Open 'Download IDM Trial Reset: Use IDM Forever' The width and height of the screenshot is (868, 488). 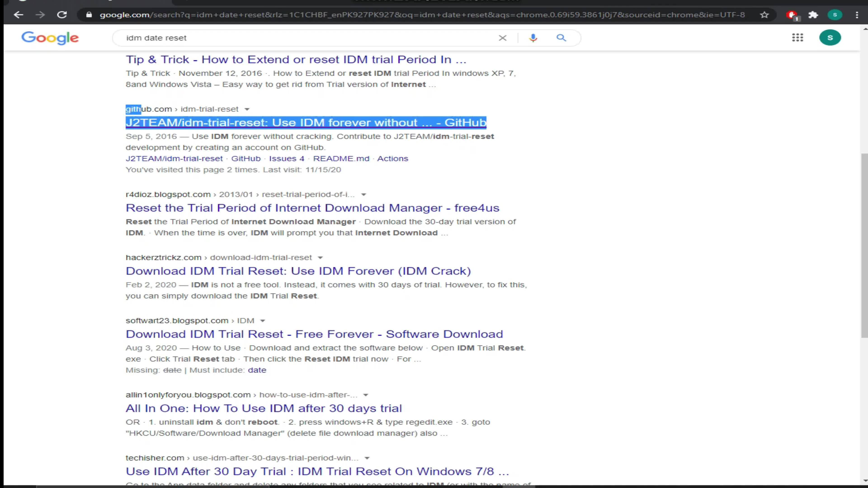(x=298, y=271)
